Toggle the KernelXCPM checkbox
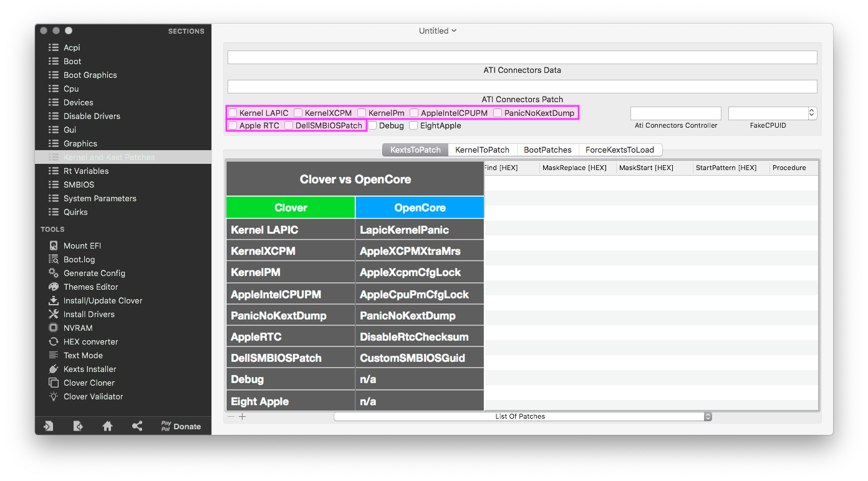Image resolution: width=868 pixels, height=481 pixels. pyautogui.click(x=298, y=113)
